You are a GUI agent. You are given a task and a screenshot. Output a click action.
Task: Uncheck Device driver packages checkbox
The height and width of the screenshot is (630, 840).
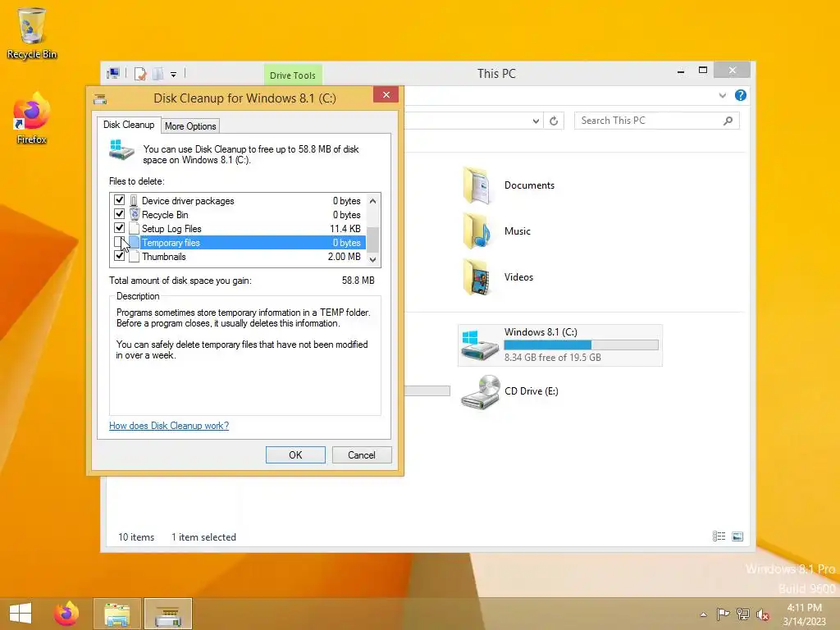pyautogui.click(x=120, y=200)
